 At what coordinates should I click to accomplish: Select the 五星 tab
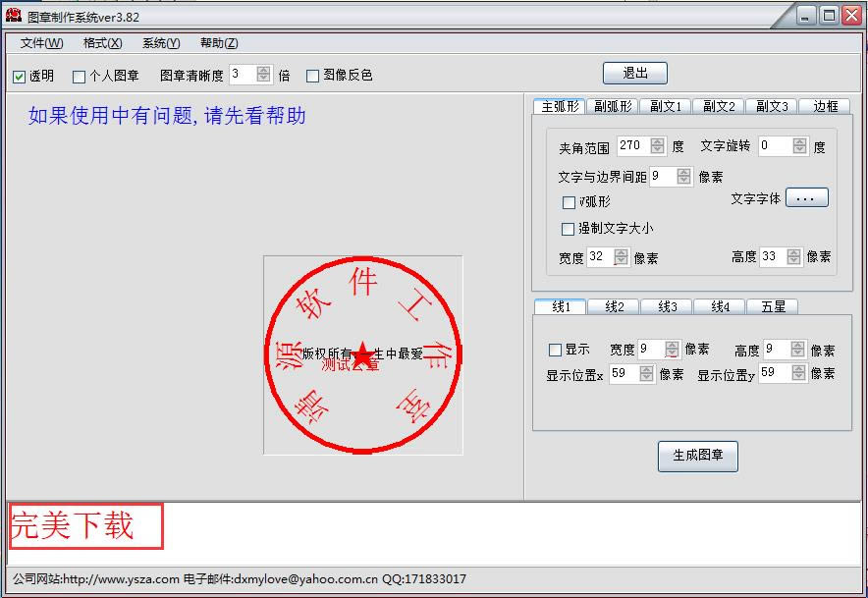tap(773, 306)
